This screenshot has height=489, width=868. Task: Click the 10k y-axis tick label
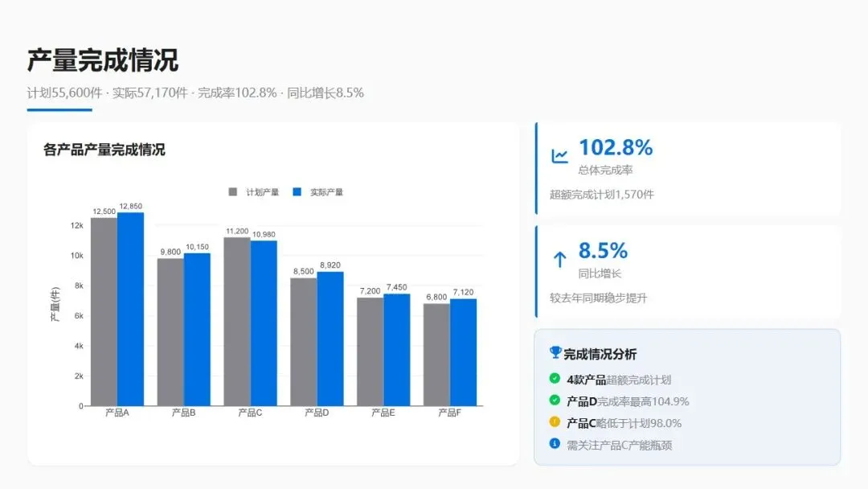[x=77, y=256]
